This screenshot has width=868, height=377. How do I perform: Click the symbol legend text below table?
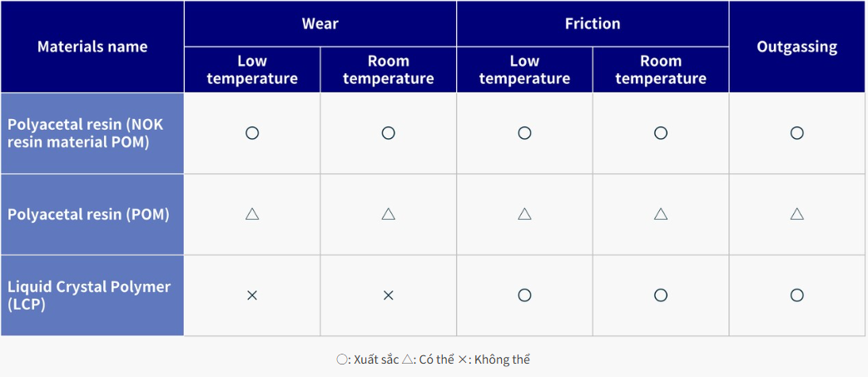tap(434, 360)
